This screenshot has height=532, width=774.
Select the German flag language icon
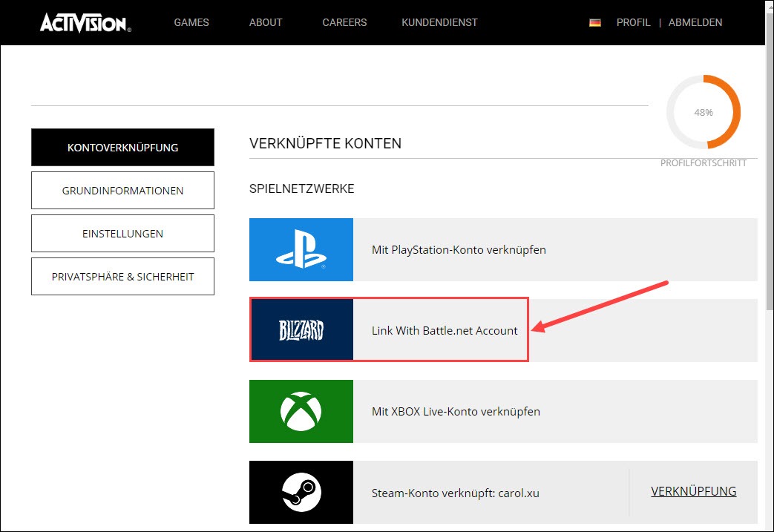[595, 23]
